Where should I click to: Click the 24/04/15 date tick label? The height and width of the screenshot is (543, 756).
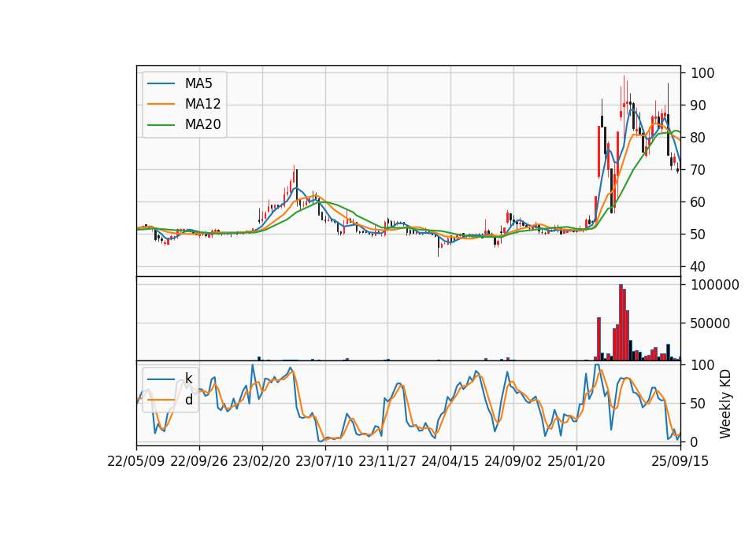pyautogui.click(x=450, y=461)
